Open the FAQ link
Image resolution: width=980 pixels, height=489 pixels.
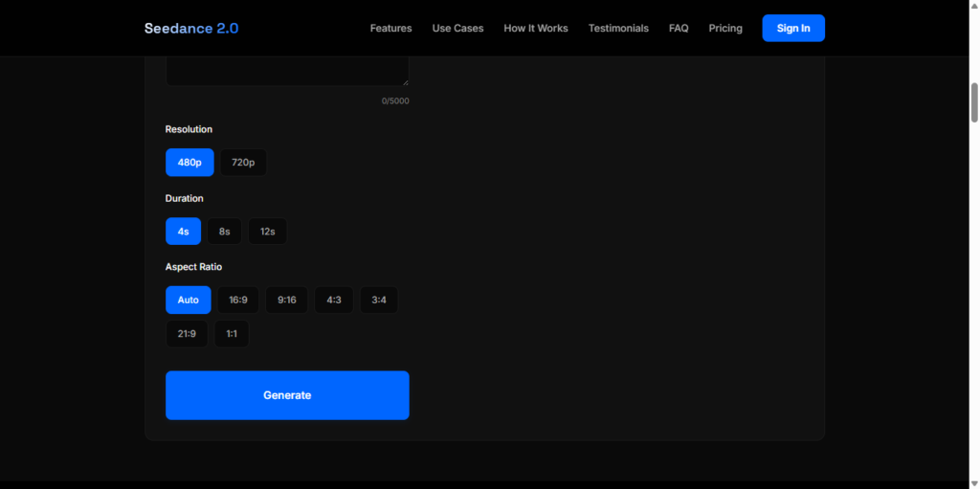[x=679, y=29]
